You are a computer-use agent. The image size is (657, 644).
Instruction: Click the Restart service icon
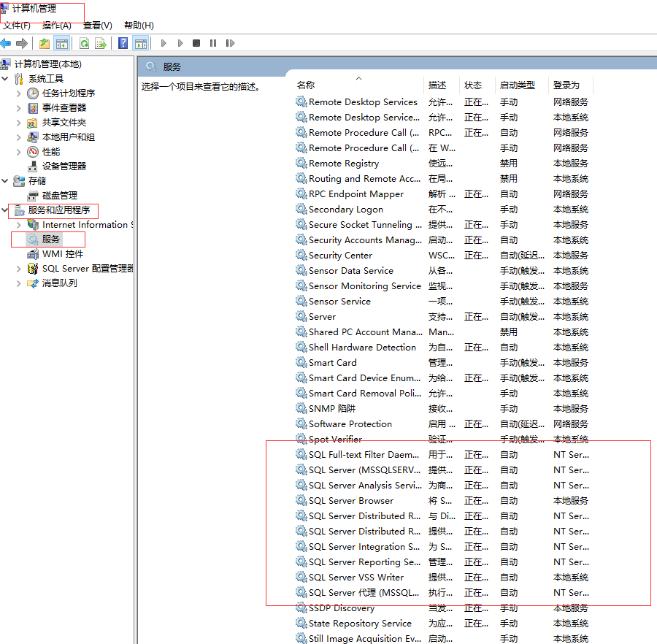click(230, 43)
